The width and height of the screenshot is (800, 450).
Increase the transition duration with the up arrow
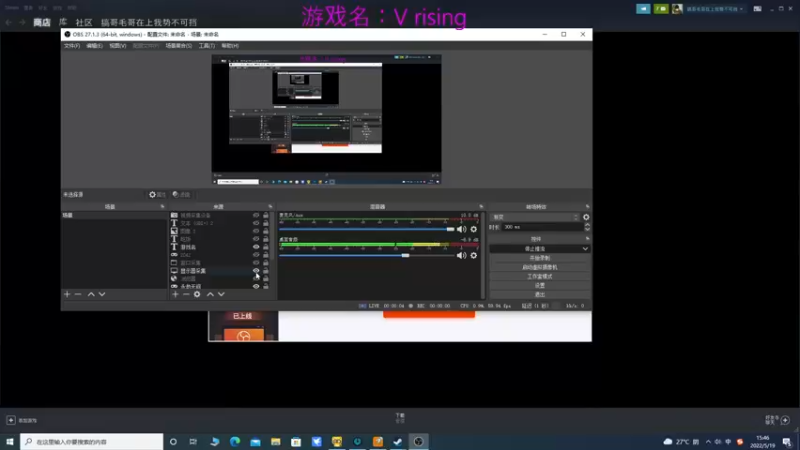[x=587, y=225]
